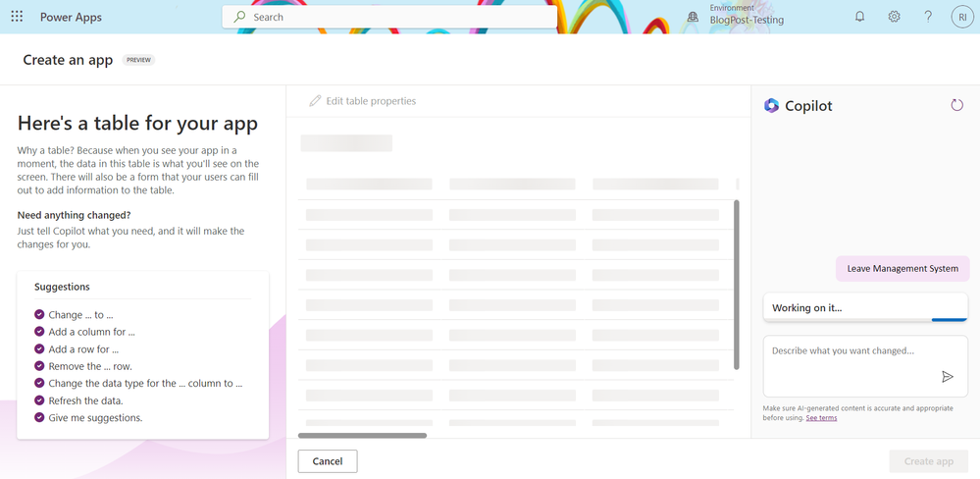Click Edit table properties label
Image resolution: width=980 pixels, height=479 pixels.
[x=371, y=101]
